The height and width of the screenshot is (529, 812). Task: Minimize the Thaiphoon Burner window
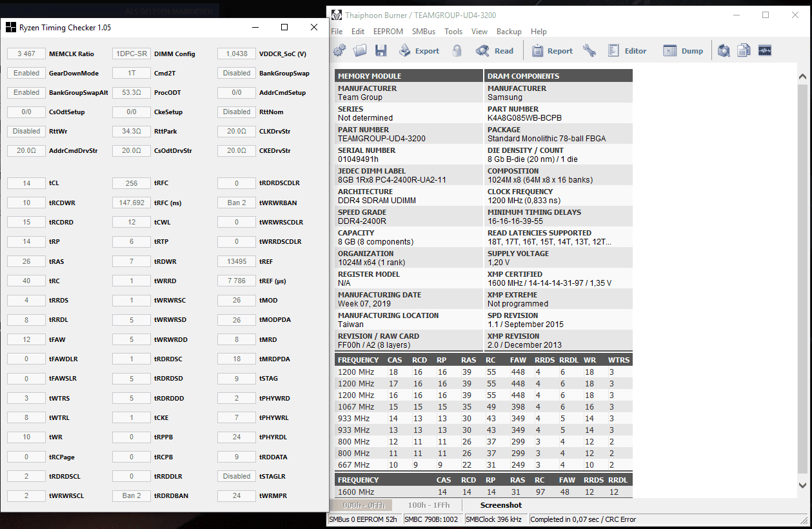(x=736, y=15)
